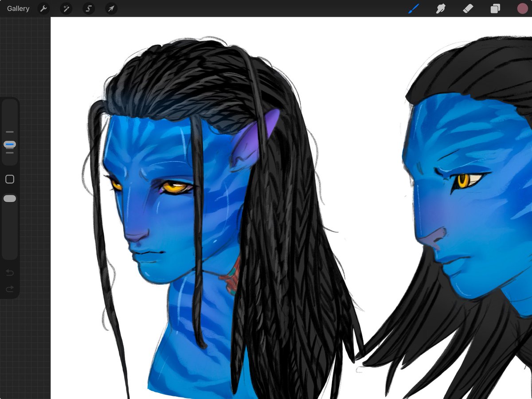Tap the Undo arrow in sidebar
The height and width of the screenshot is (399, 532).
pyautogui.click(x=10, y=272)
